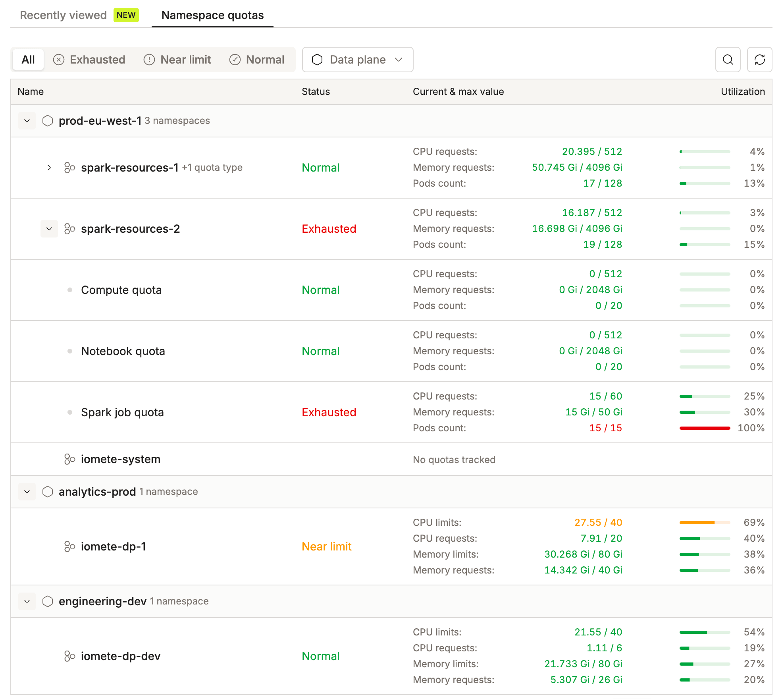
Task: Open the spark-resources-1 namespace name
Action: tap(130, 168)
